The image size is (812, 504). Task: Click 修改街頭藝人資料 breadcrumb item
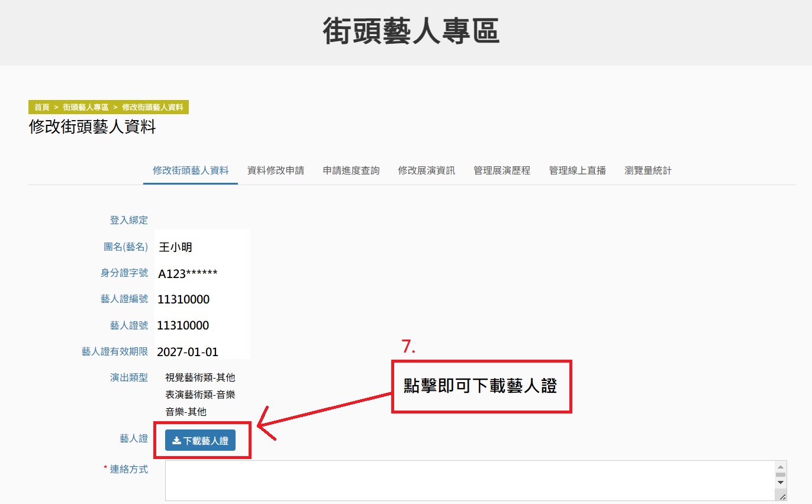click(153, 107)
